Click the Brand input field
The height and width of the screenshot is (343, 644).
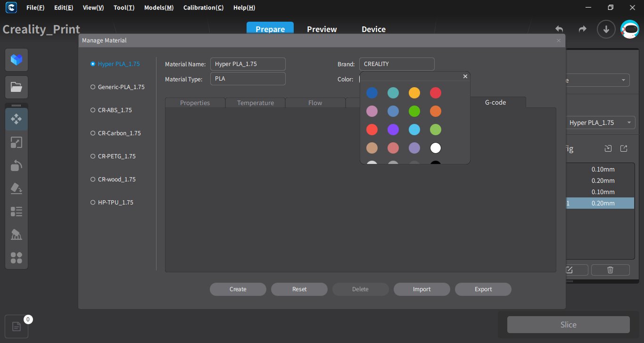click(397, 64)
